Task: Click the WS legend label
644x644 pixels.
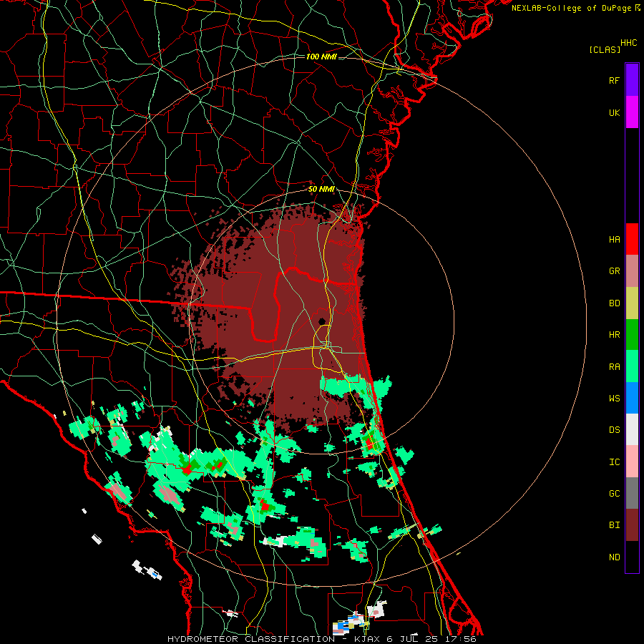Action: coord(614,399)
